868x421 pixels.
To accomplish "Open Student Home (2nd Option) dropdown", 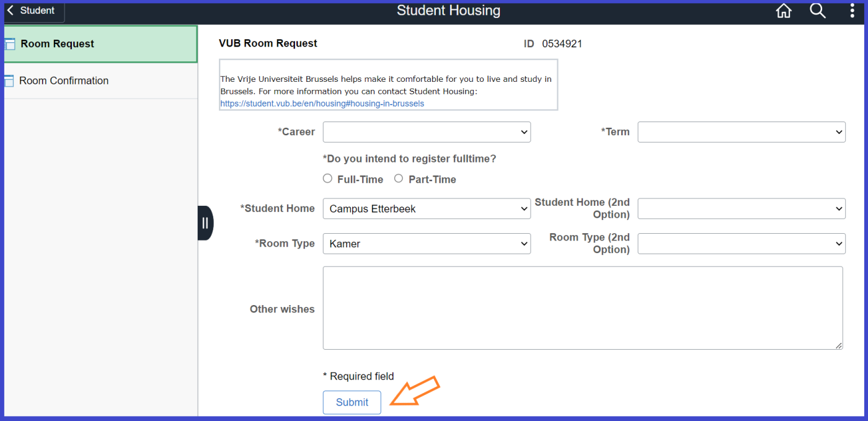I will (x=742, y=209).
